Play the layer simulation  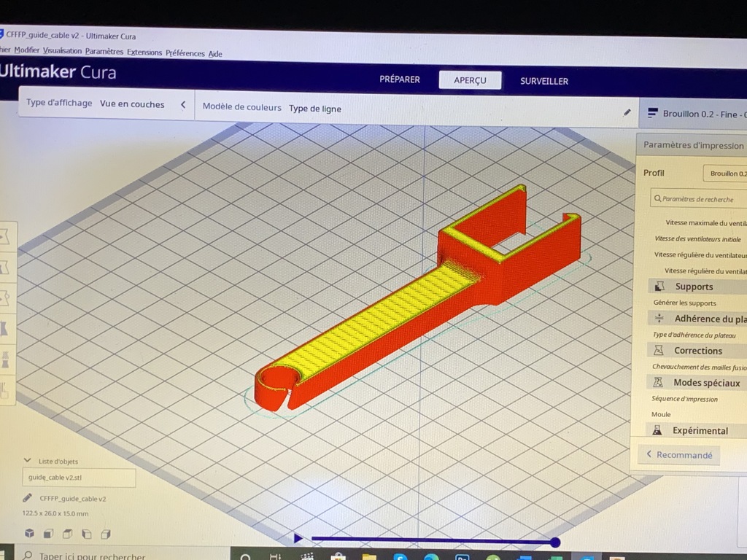(298, 539)
